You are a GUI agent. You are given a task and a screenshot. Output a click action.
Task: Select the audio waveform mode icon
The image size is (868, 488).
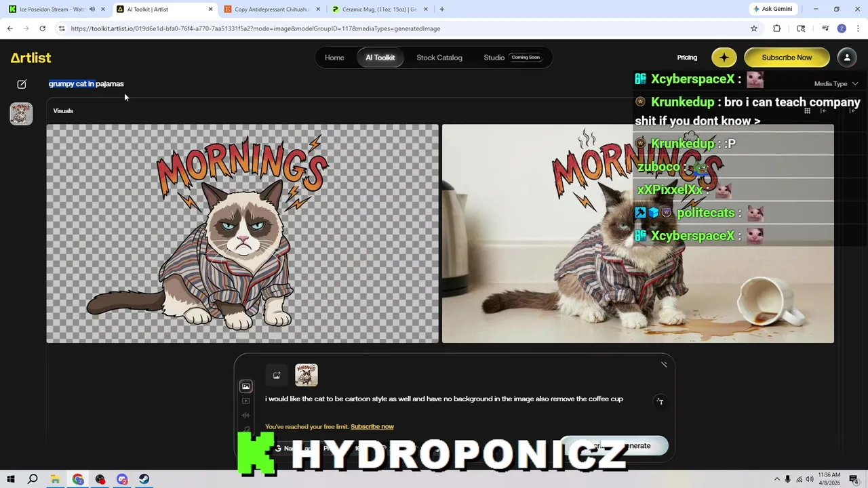245,415
